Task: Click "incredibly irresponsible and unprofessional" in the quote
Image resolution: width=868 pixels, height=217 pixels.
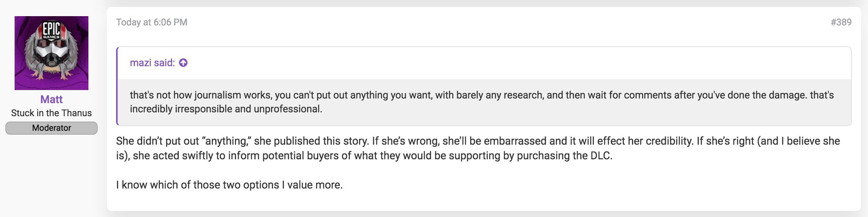Action: pos(226,109)
